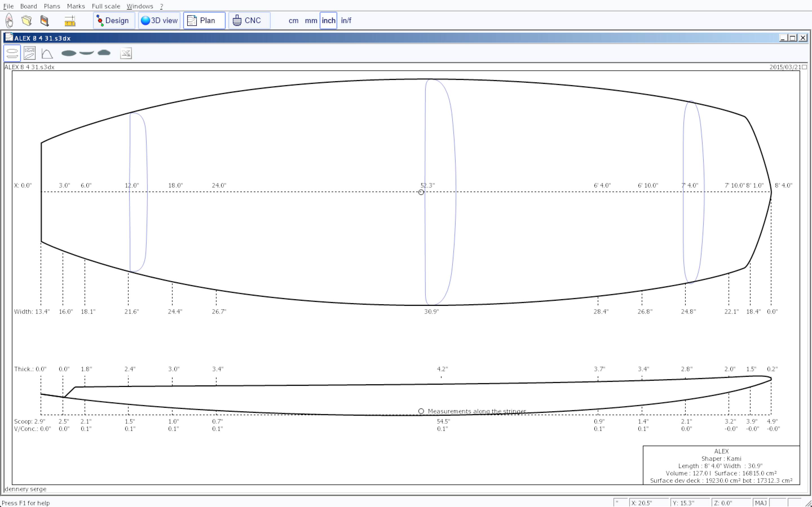Open the Board menu

point(28,6)
